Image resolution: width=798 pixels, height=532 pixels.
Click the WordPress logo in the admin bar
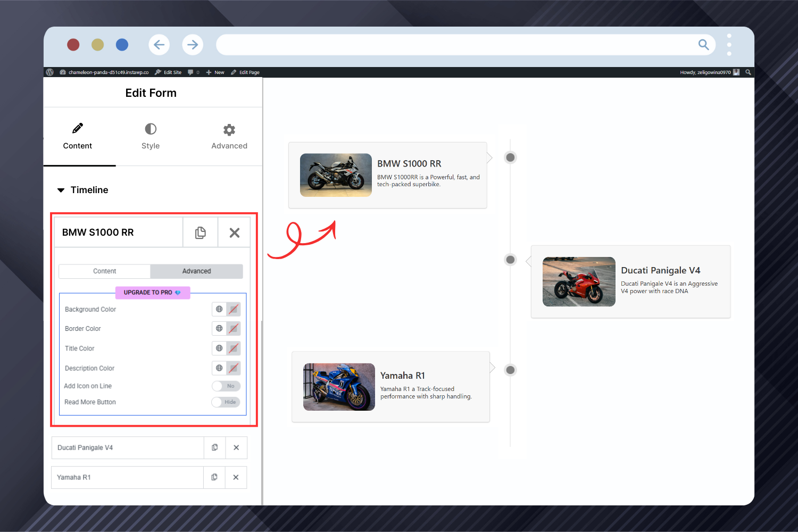[50, 72]
